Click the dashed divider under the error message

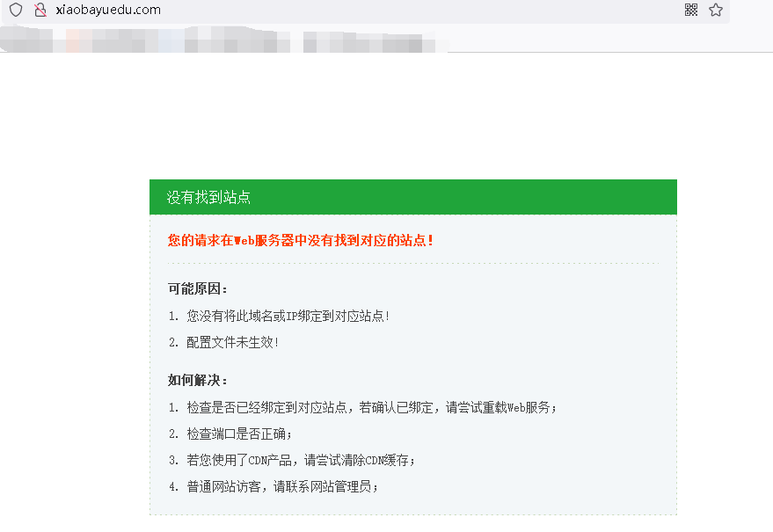tap(412, 263)
